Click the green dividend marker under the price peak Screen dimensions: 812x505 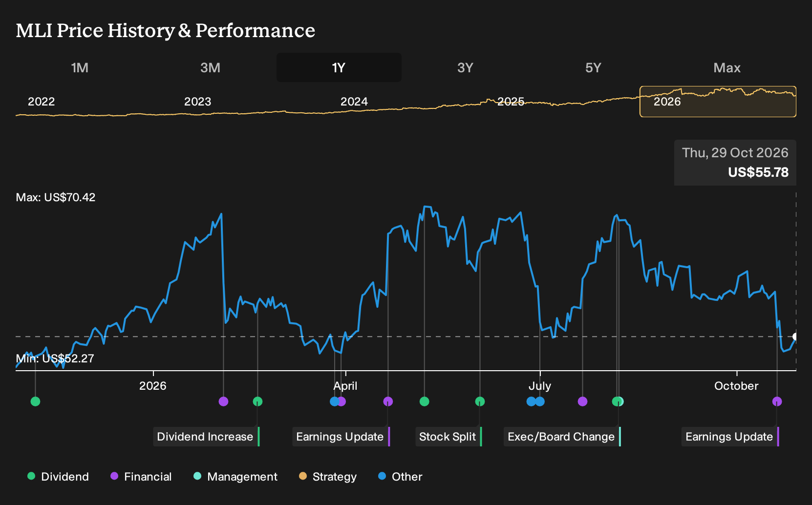pyautogui.click(x=424, y=401)
